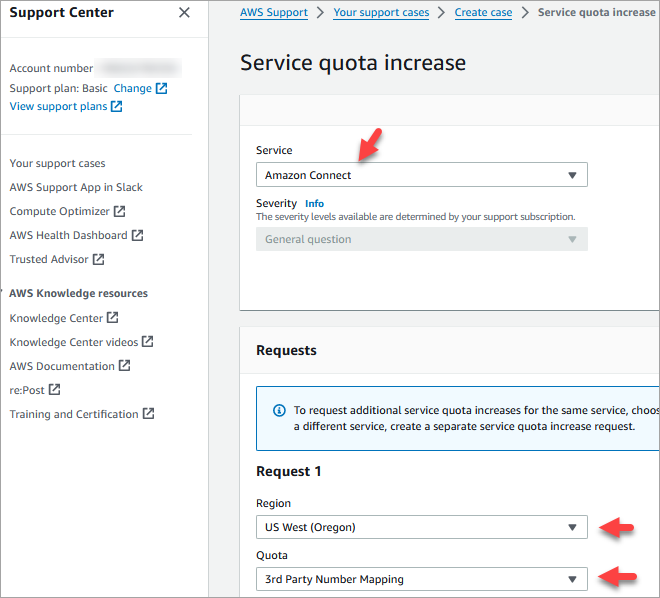This screenshot has width=660, height=598.
Task: Click the Change support plan link
Action: 133,88
